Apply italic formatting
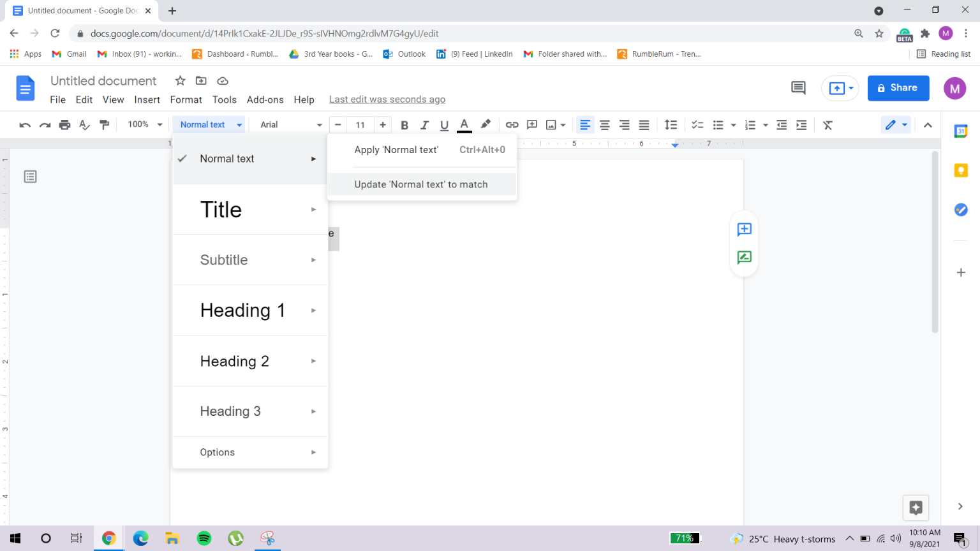Viewport: 980px width, 551px height. (424, 124)
